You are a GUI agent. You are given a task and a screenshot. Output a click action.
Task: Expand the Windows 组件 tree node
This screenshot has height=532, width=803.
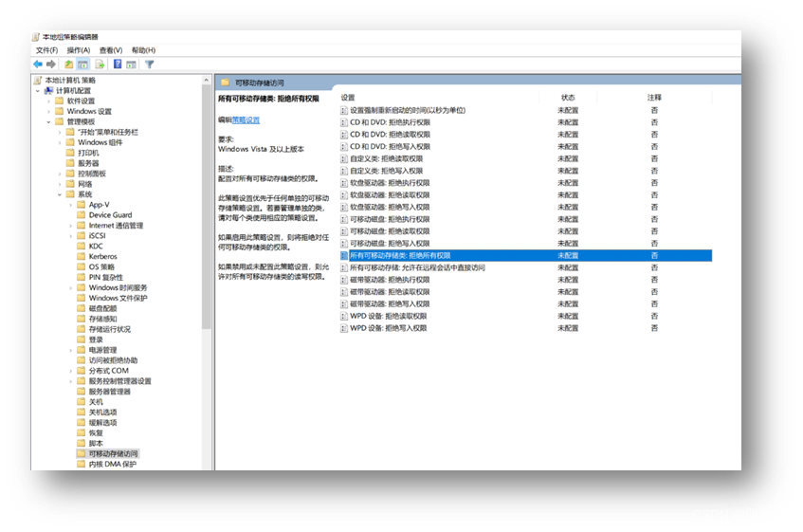[60, 142]
